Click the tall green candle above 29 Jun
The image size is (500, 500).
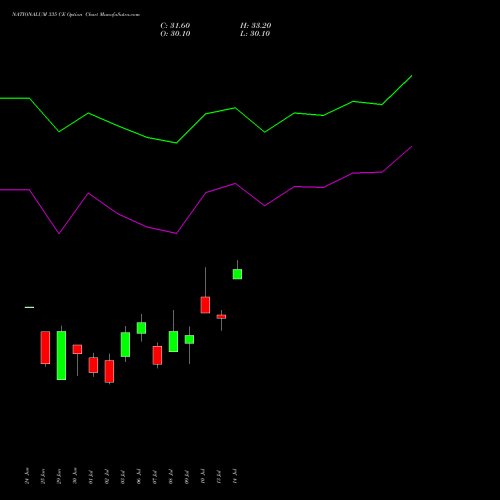click(61, 355)
